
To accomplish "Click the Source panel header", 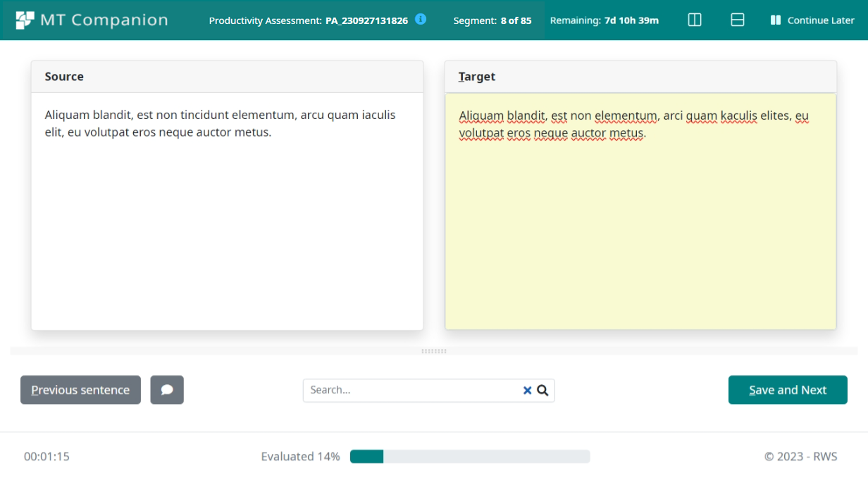I will pyautogui.click(x=227, y=77).
